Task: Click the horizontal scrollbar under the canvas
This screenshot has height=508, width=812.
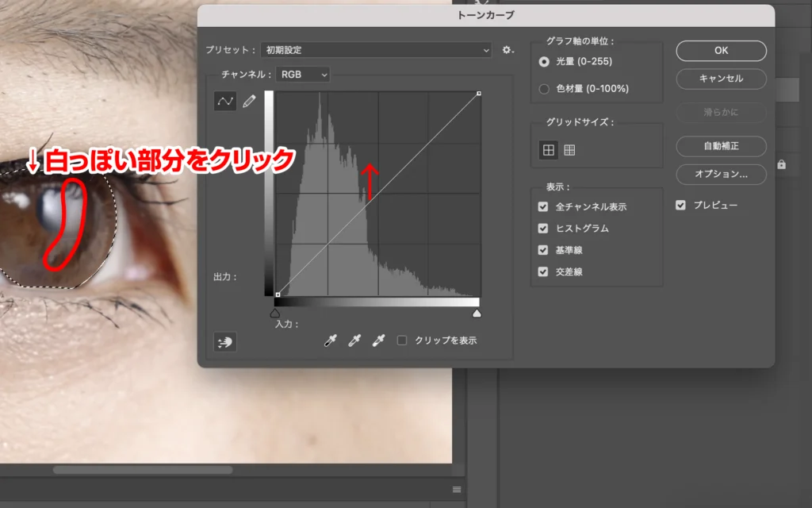Action: tap(143, 470)
